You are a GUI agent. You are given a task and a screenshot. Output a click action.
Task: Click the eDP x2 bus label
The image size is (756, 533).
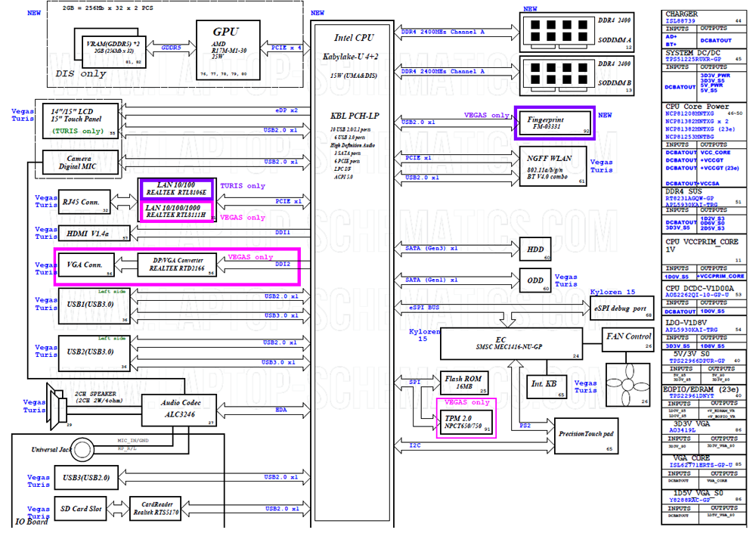287,110
